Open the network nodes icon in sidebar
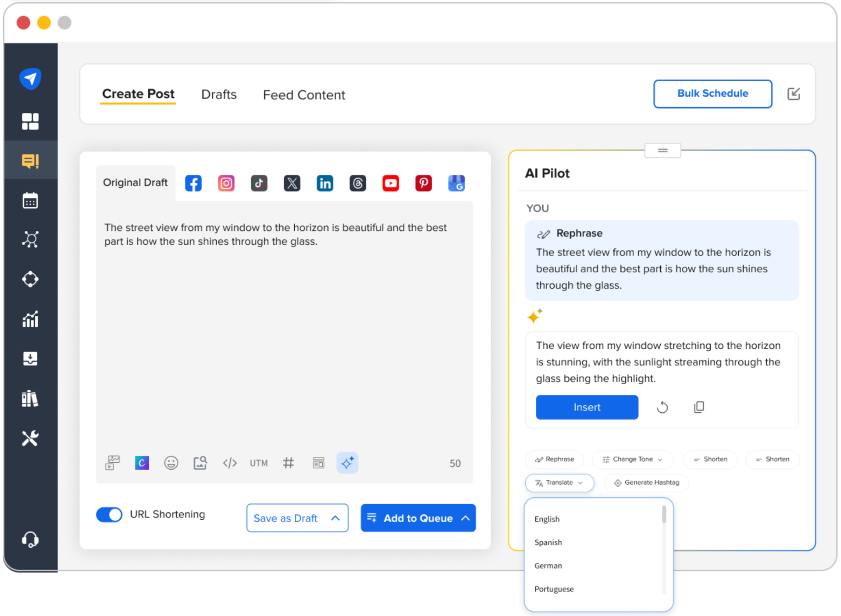 [x=30, y=240]
